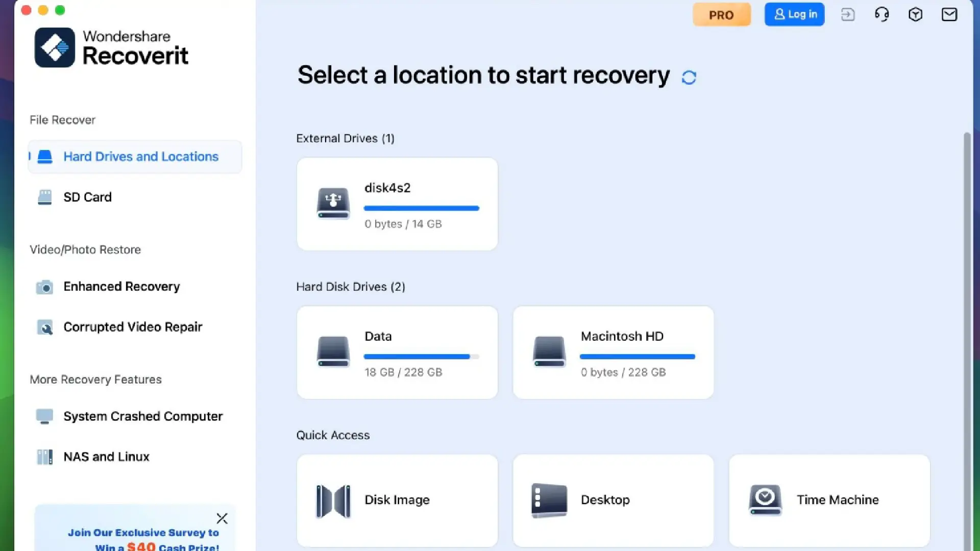This screenshot has height=551, width=980.
Task: Open Corrupted Video Repair
Action: 133,327
